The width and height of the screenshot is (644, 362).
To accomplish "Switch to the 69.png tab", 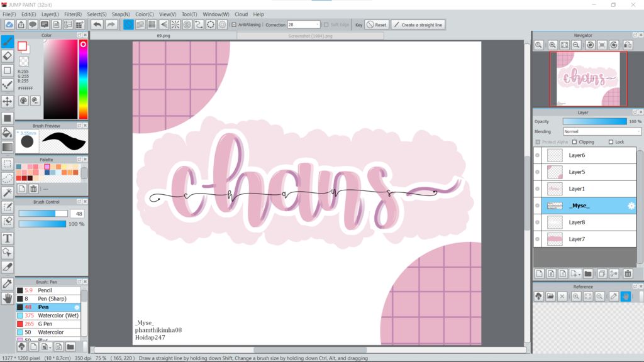I will coord(163,36).
